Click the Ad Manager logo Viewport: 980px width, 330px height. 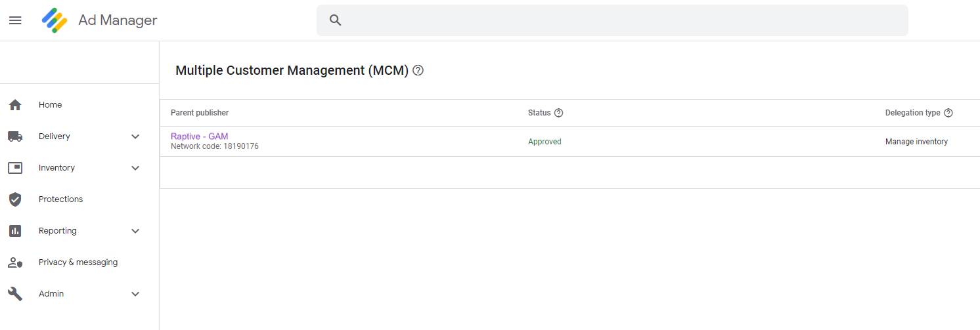tap(55, 20)
